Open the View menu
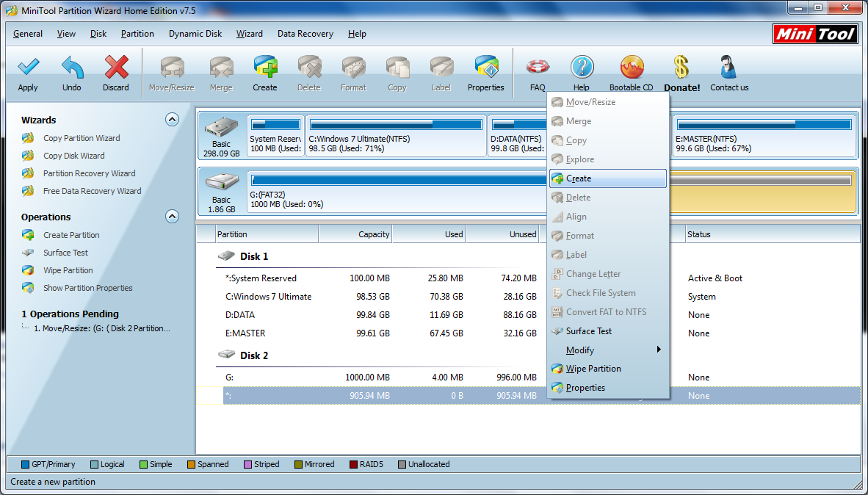 pyautogui.click(x=66, y=34)
